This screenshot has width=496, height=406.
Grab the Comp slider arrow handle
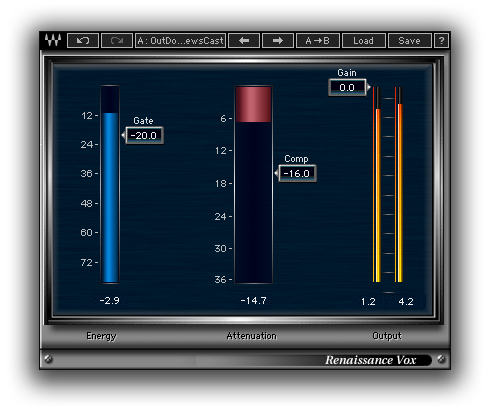point(276,173)
